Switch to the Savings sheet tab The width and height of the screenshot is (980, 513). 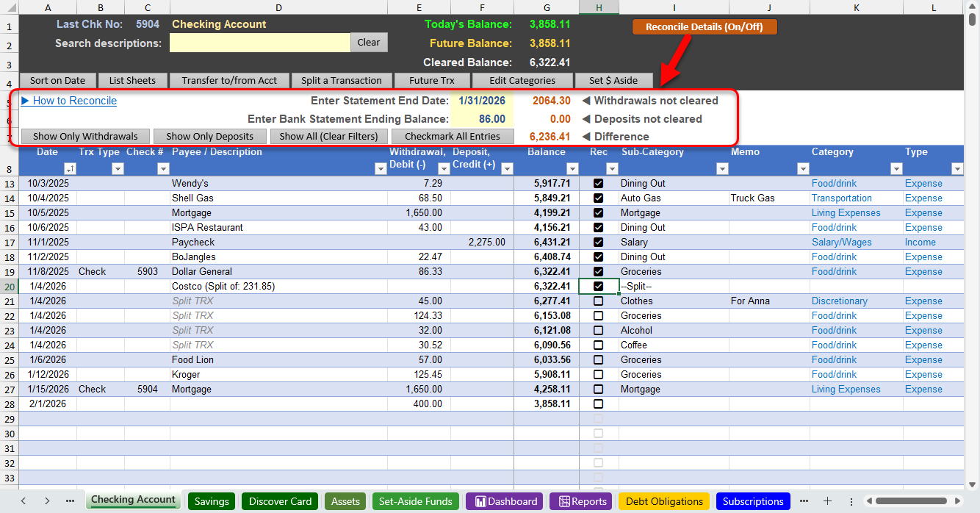[x=211, y=501]
